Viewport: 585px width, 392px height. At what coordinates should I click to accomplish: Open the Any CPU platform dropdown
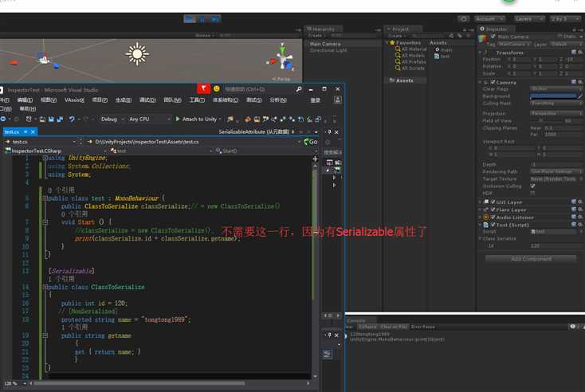(150, 119)
